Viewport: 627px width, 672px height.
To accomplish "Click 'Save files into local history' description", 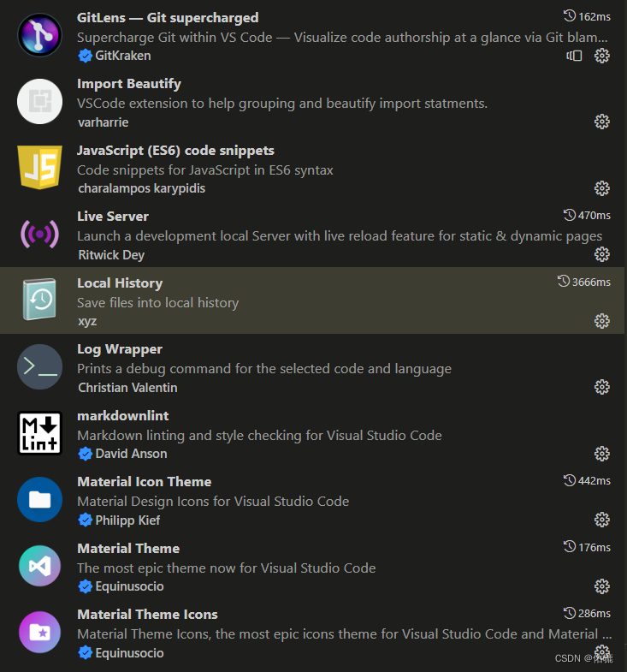I will coord(158,302).
